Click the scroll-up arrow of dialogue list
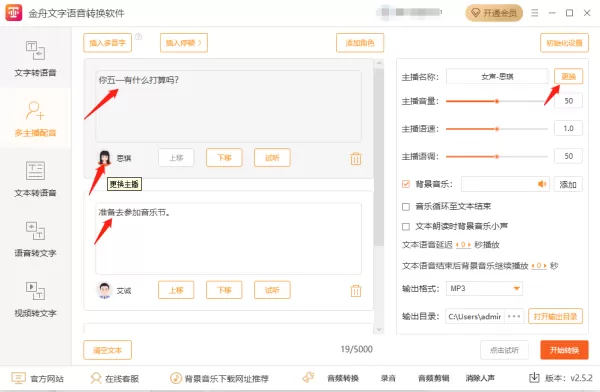Viewport: 600px width, 392px height. [379, 63]
